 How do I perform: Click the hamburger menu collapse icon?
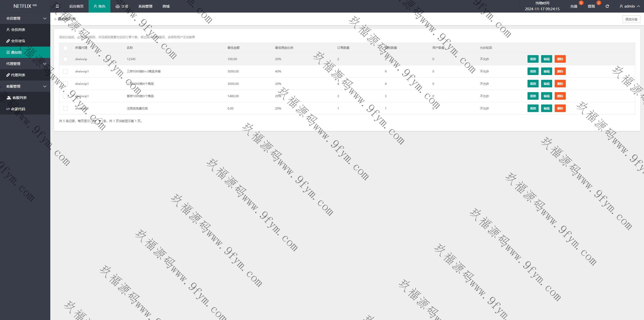point(57,6)
